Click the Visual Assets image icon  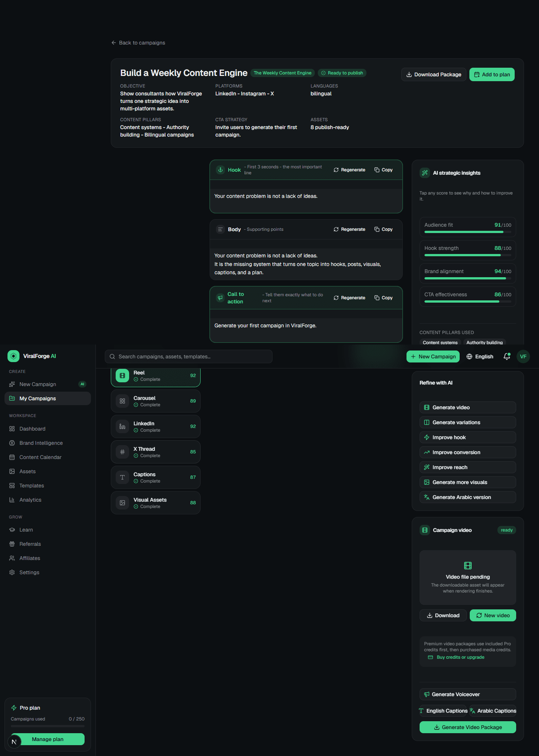[122, 503]
